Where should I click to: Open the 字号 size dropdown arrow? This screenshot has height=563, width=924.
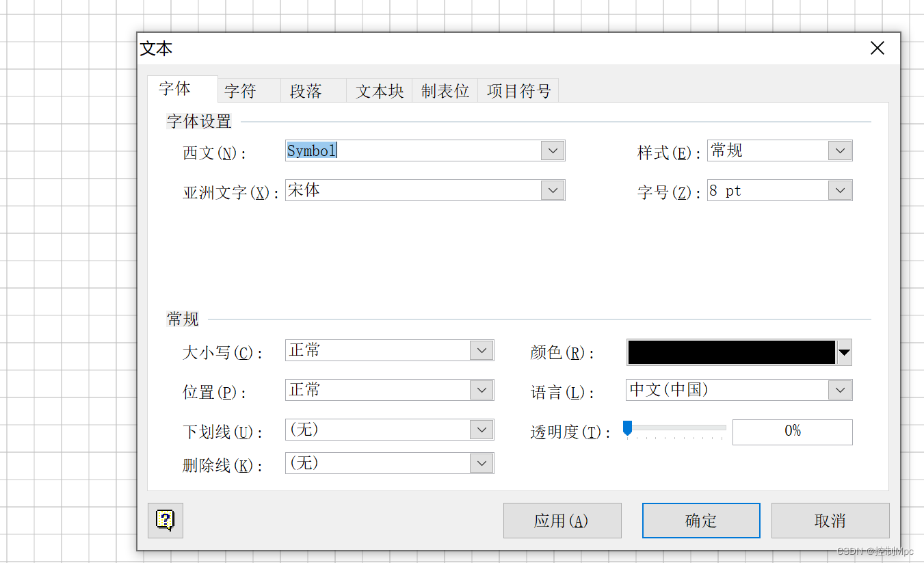(x=840, y=190)
